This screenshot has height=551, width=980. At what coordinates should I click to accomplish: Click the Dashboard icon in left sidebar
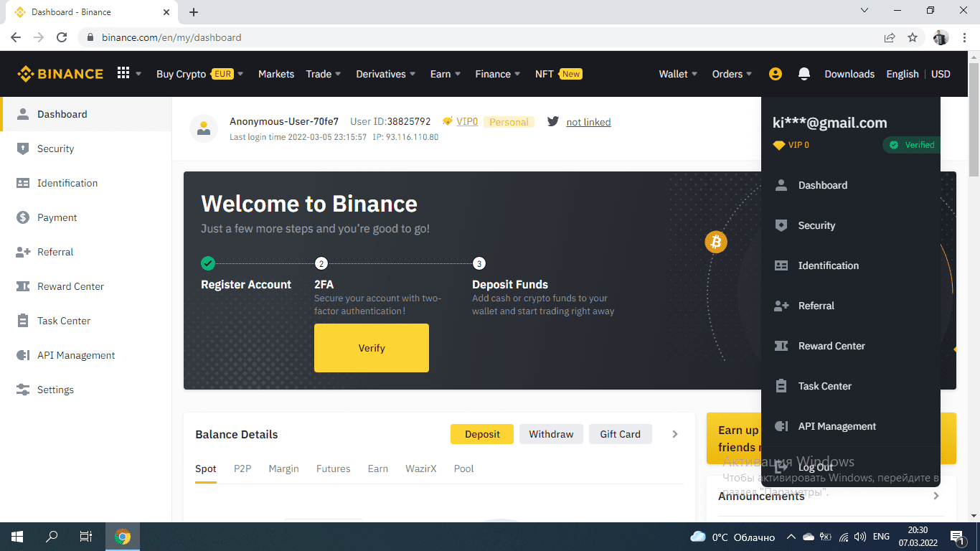pyautogui.click(x=23, y=114)
